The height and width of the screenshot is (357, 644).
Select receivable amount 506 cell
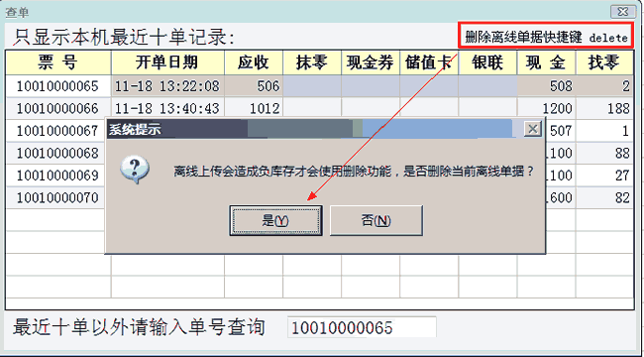click(x=254, y=86)
